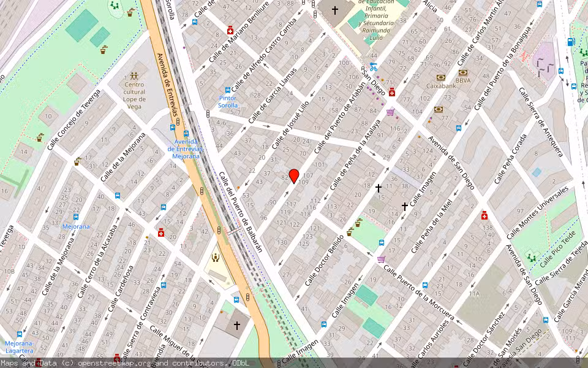Click the playground icon at top-left park
Viewport: 588px width, 368px height.
(115, 6)
